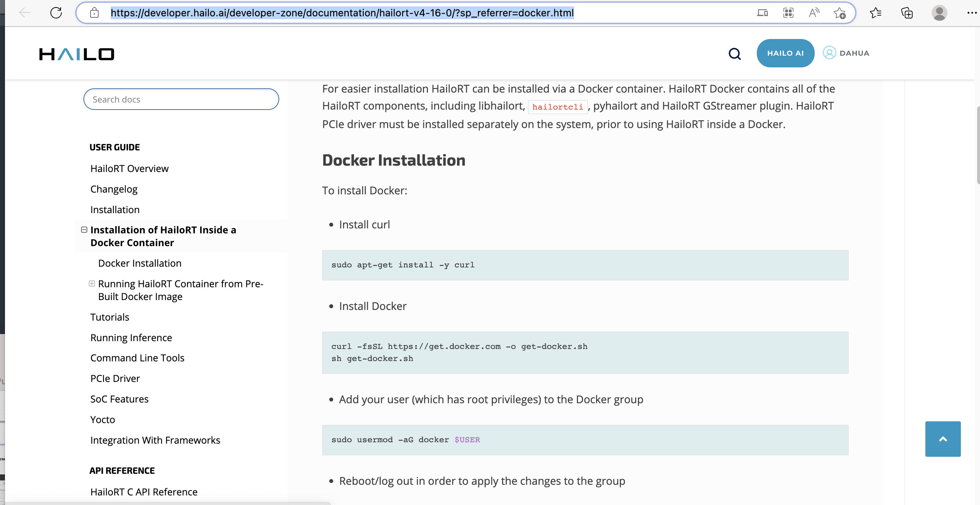Image resolution: width=980 pixels, height=505 pixels.
Task: Click the Docker Installation heading
Action: (x=394, y=160)
